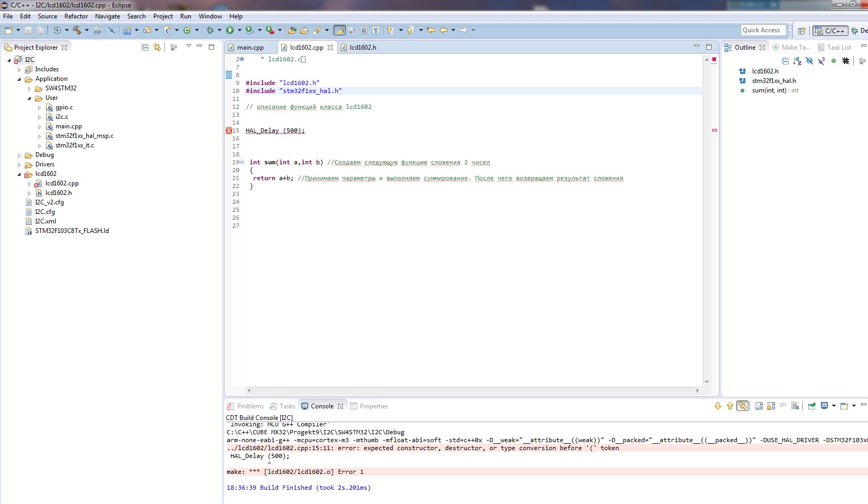Click the Build hammer icon in toolbar
The image size is (868, 504).
77,30
